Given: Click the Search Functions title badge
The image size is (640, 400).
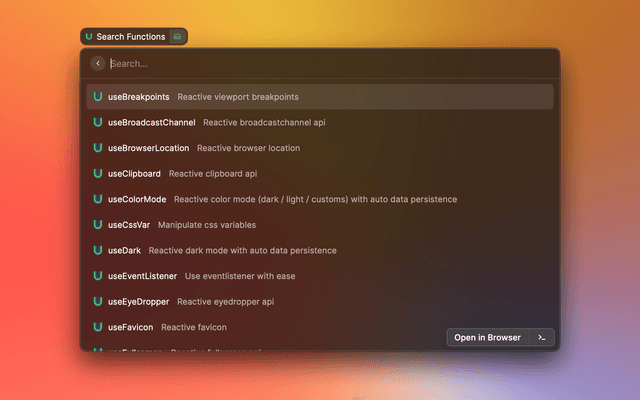Looking at the screenshot, I should [131, 36].
